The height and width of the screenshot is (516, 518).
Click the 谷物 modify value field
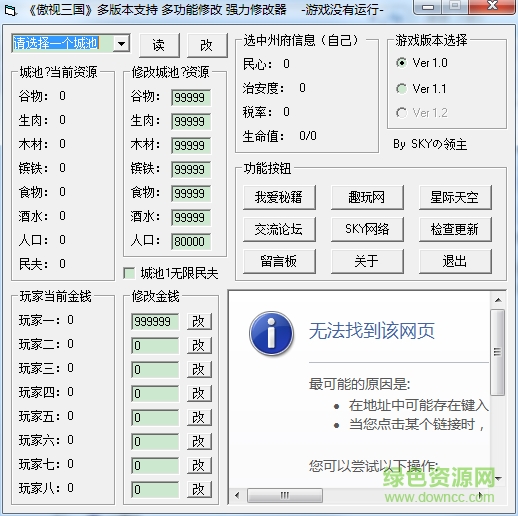click(x=191, y=97)
